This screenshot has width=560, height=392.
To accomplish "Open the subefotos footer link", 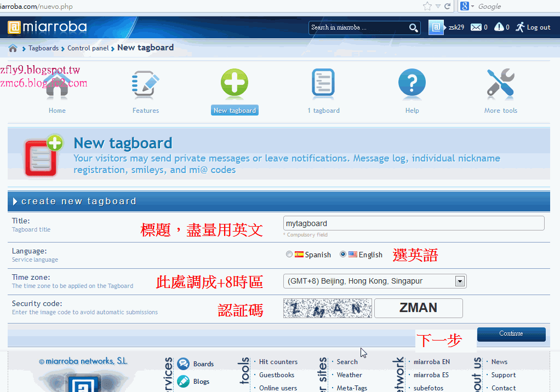I will [428, 388].
